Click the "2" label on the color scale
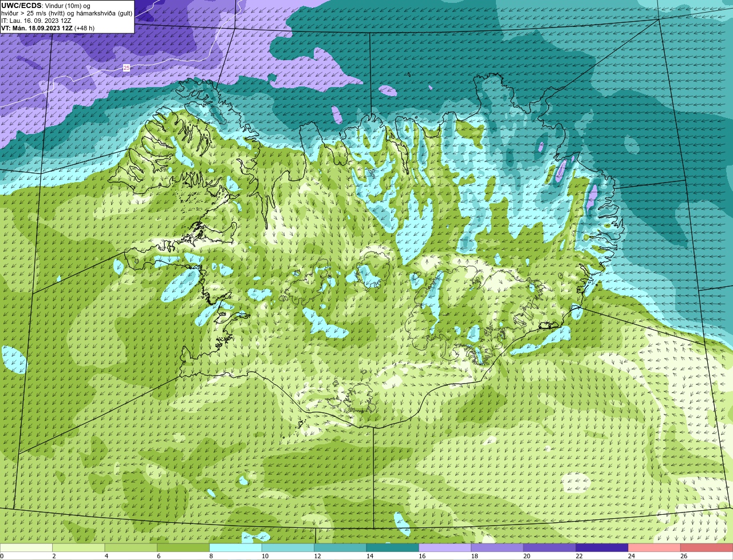The image size is (733, 560). click(x=54, y=556)
